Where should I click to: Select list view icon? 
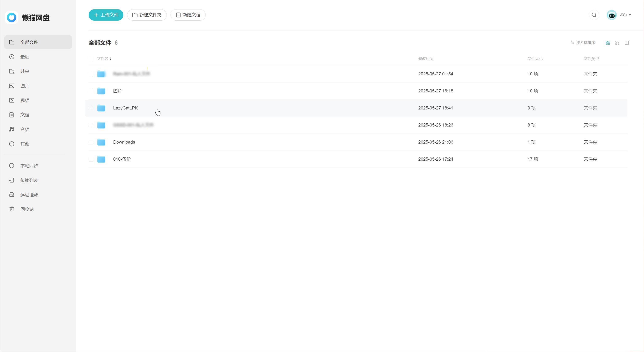click(608, 43)
